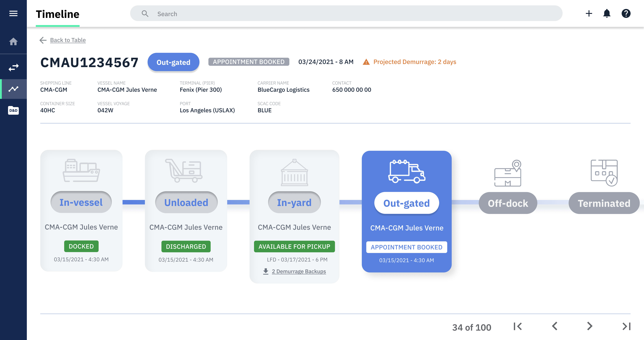Click contact number 650 000 00 00
644x340 pixels.
[352, 90]
